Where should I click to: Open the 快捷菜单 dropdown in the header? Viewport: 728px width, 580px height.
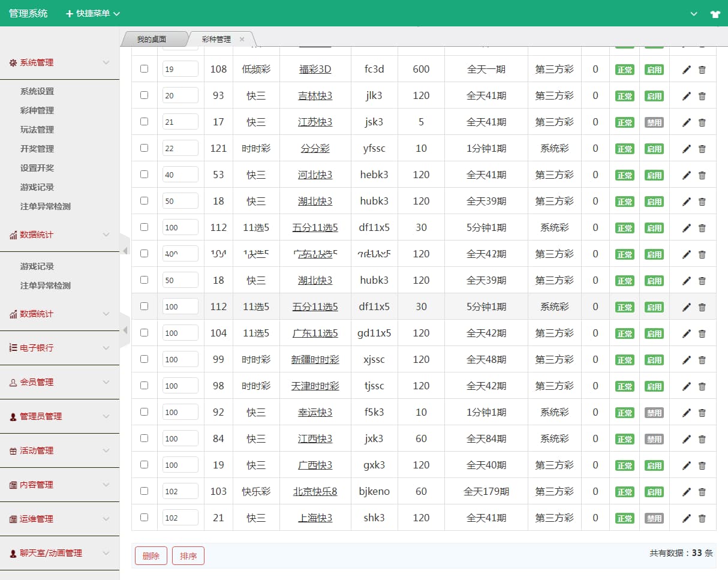tap(93, 13)
